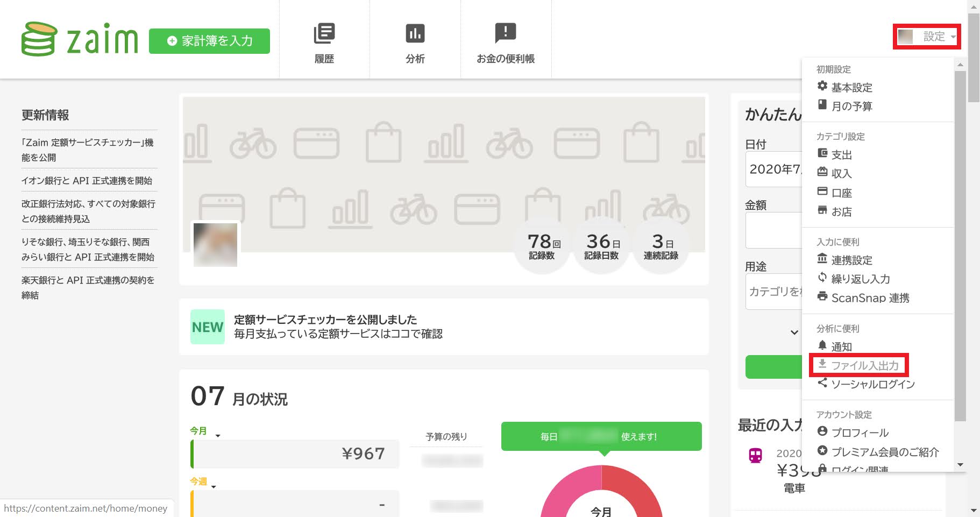Open プロフィール in the account menu
The width and height of the screenshot is (980, 517).
[x=860, y=432]
